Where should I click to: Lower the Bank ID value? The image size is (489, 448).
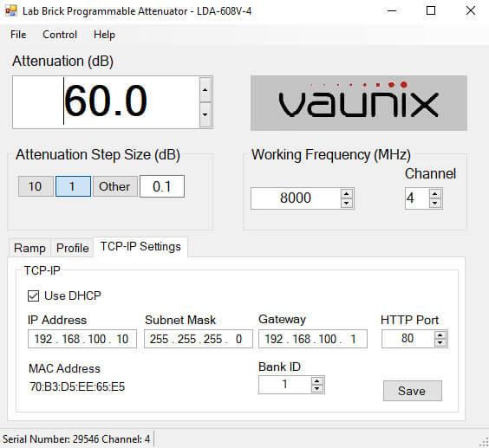point(317,388)
